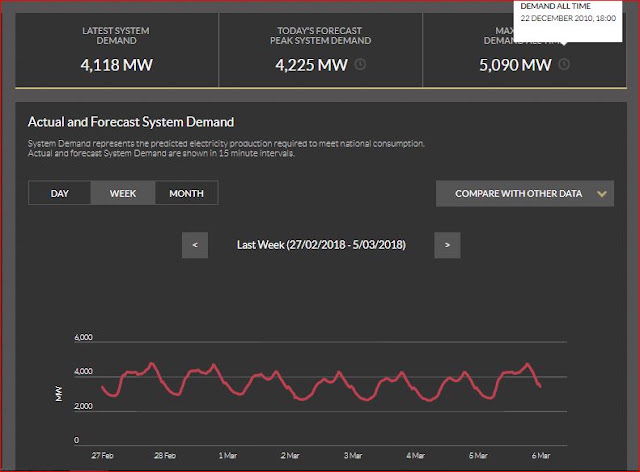Click Today's Forecast Peak System Demand panel

click(320, 50)
